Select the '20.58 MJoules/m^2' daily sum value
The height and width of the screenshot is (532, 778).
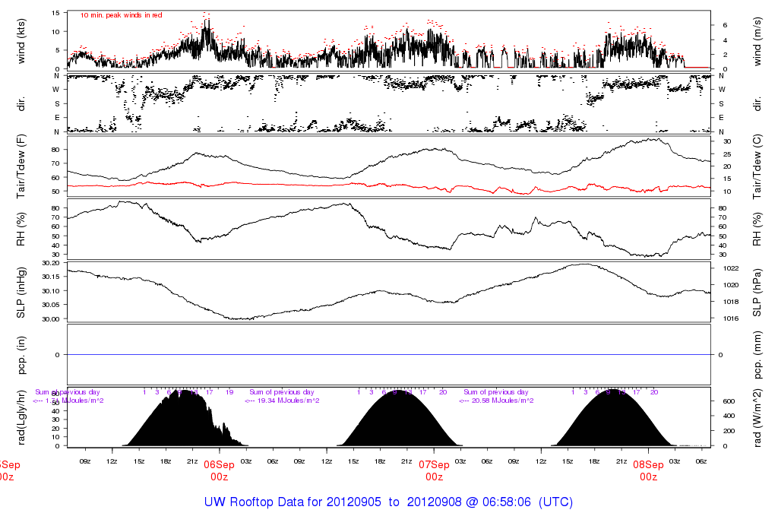point(503,401)
